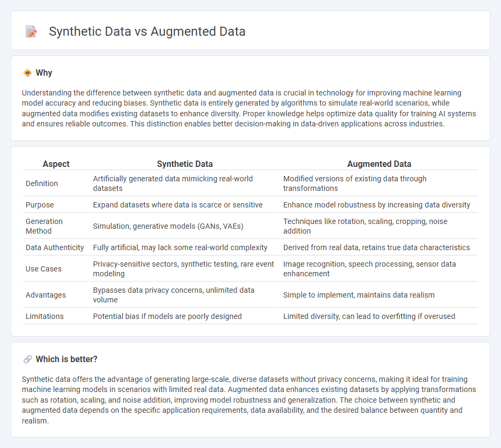Image resolution: width=501 pixels, height=448 pixels.
Task: Click the Why section heading
Action: click(44, 73)
